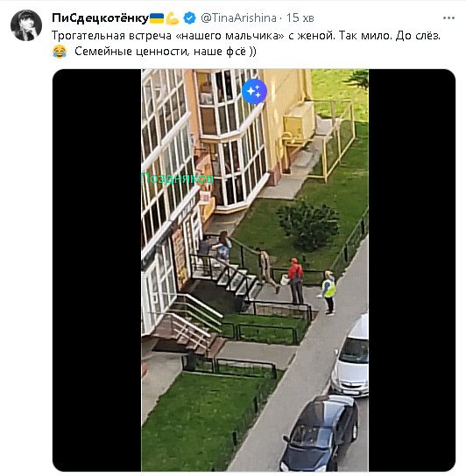The height and width of the screenshot is (476, 466).
Task: Click the tweet text starting with Трогательная встреча
Action: click(246, 36)
